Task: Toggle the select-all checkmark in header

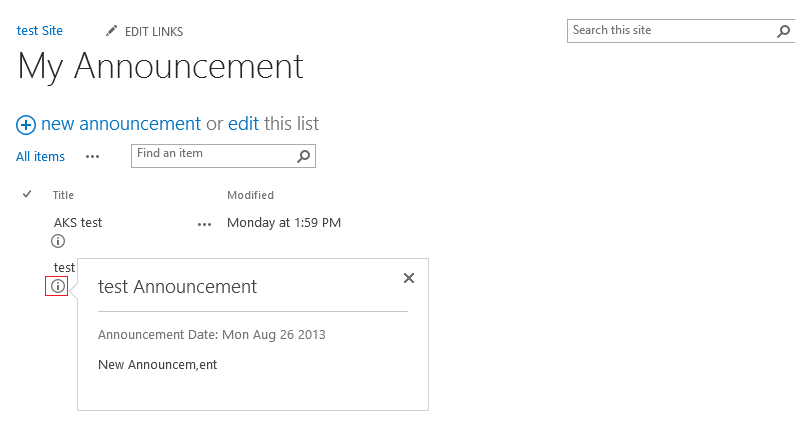Action: click(27, 194)
